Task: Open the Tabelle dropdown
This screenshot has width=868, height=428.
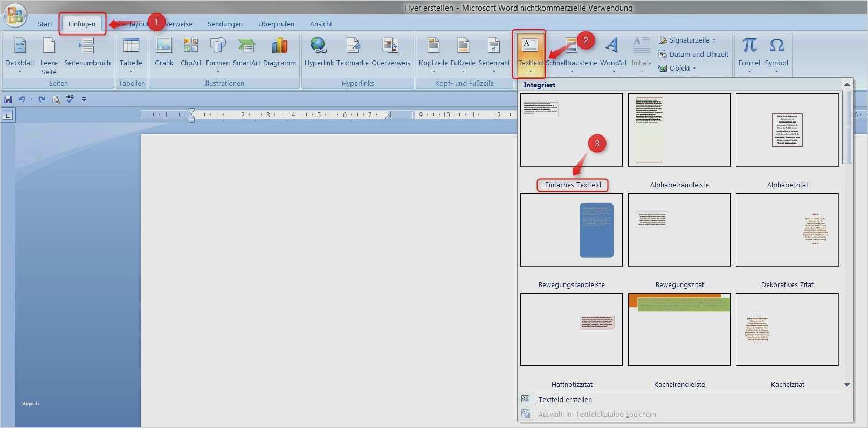Action: (131, 54)
